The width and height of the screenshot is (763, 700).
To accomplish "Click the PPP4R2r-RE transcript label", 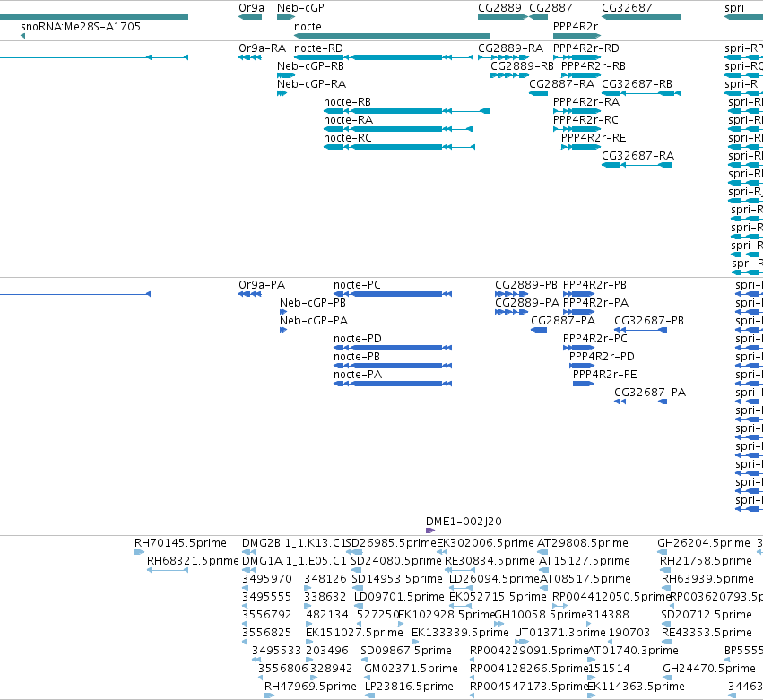I will click(594, 138).
